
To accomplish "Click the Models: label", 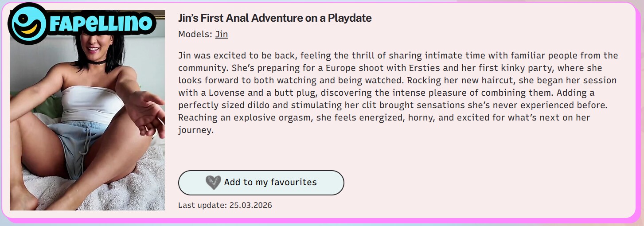I will click(x=195, y=34).
